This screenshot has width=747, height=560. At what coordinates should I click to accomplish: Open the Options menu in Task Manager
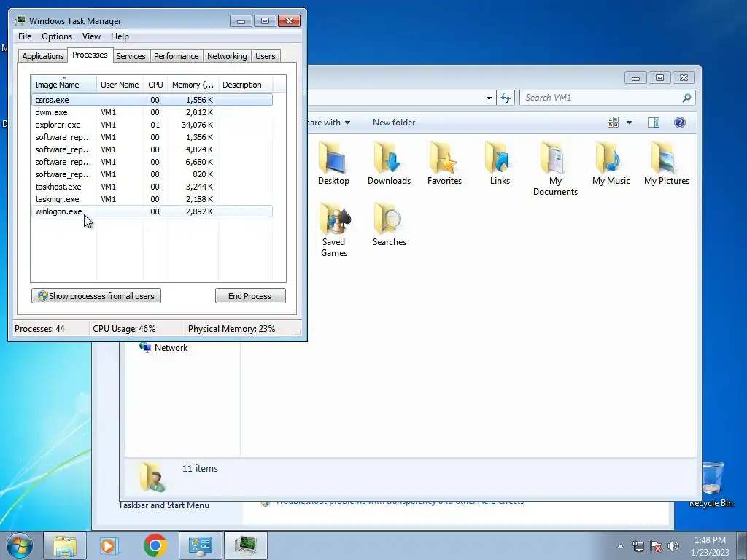pyautogui.click(x=57, y=36)
